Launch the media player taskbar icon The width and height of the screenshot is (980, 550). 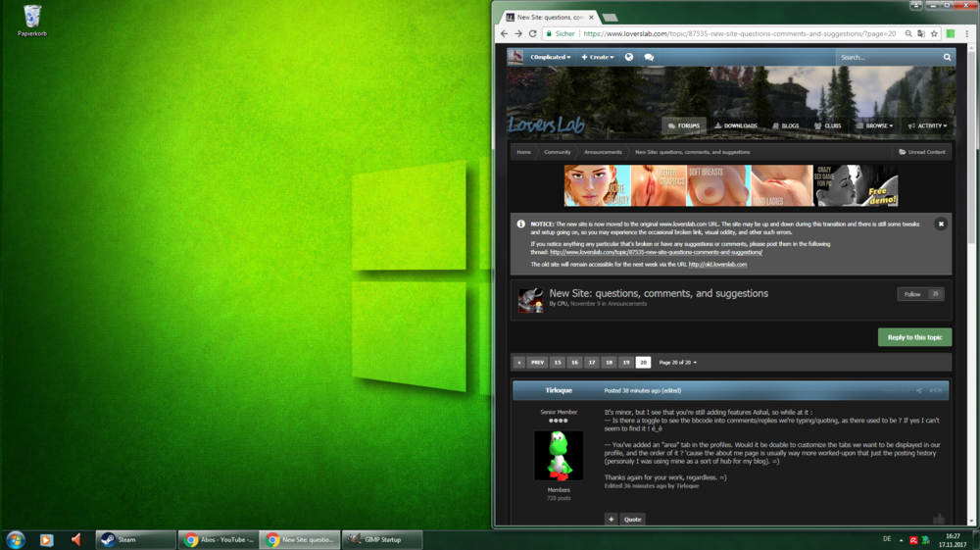[46, 539]
